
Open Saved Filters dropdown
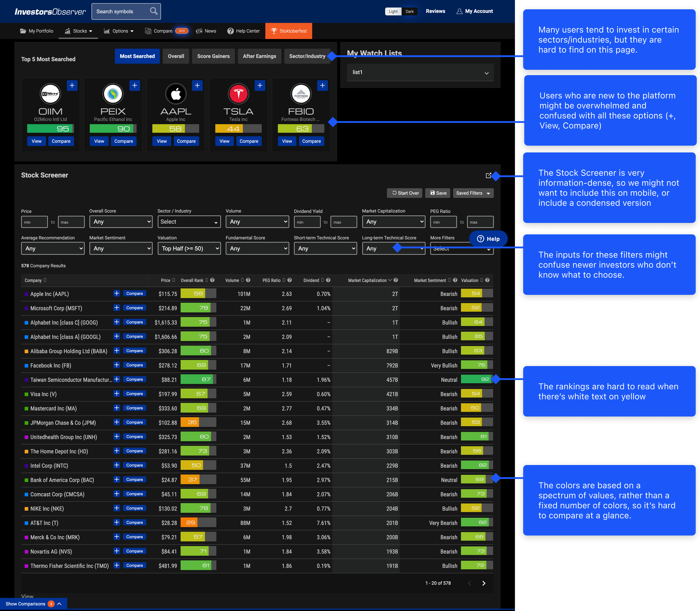(473, 193)
